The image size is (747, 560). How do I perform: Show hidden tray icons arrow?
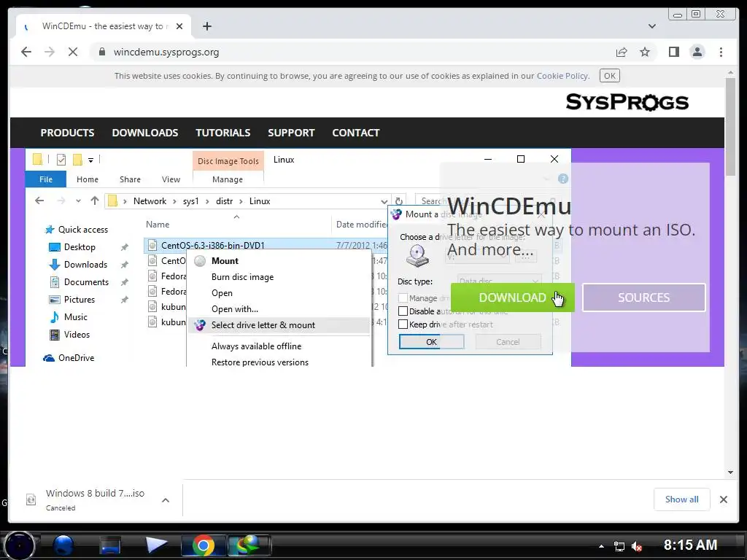[x=601, y=546]
